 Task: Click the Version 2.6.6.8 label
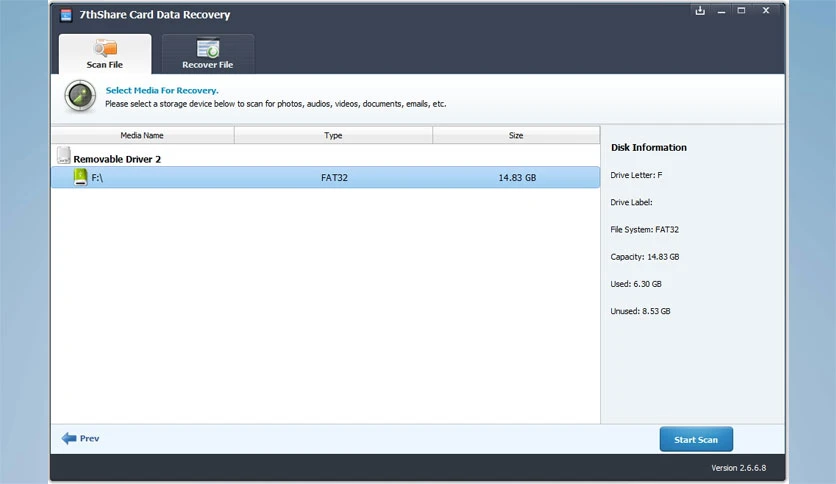click(738, 467)
